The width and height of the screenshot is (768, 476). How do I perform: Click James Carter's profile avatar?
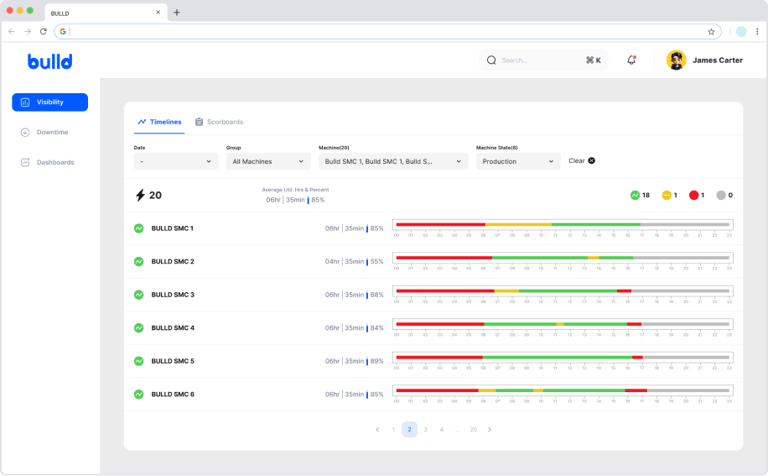676,60
